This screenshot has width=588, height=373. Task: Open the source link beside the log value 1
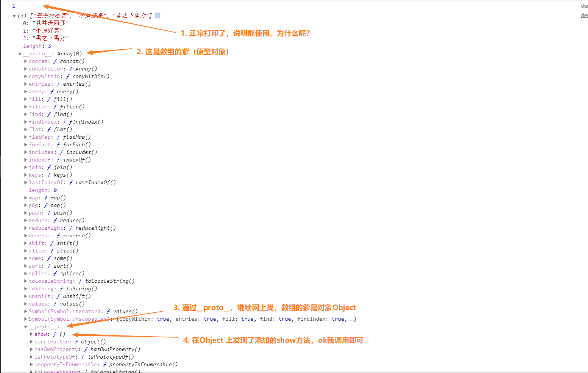[584, 6]
